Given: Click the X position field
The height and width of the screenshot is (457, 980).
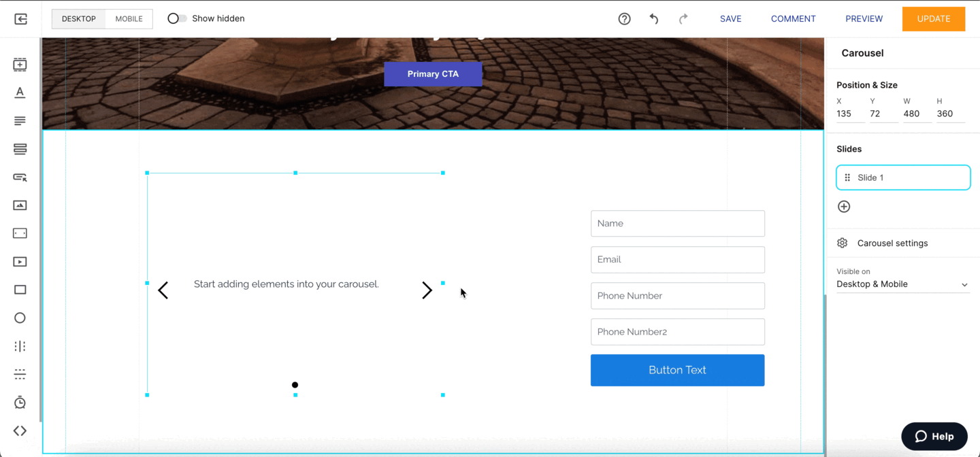Looking at the screenshot, I should pyautogui.click(x=850, y=114).
